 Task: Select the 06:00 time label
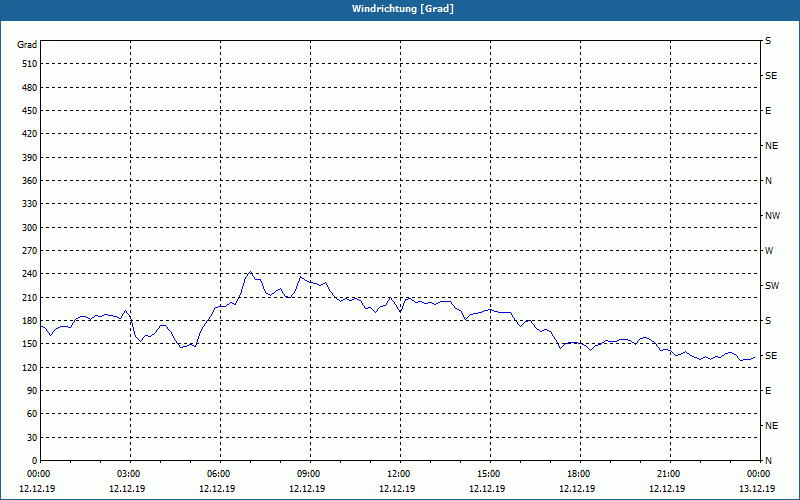pyautogui.click(x=220, y=474)
